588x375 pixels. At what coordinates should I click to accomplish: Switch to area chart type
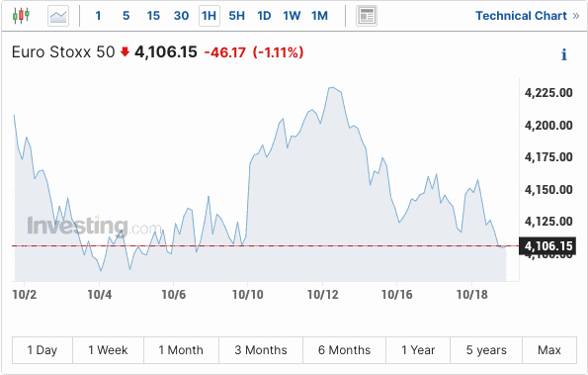[58, 16]
